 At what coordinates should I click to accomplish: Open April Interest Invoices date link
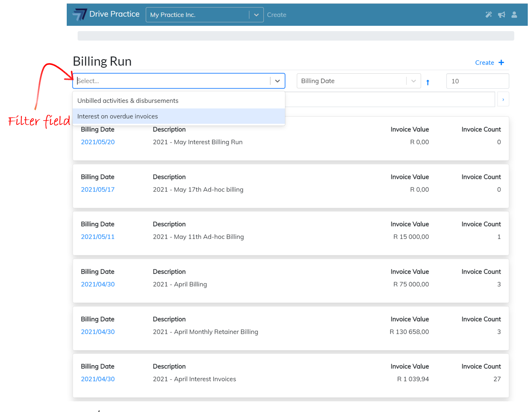pos(98,379)
